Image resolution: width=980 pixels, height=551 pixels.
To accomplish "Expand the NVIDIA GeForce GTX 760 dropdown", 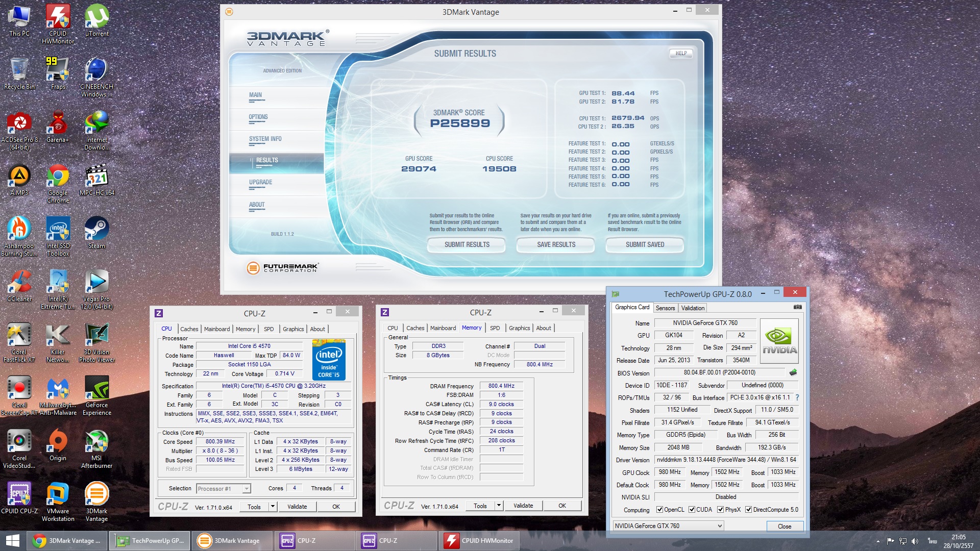I will pos(720,526).
